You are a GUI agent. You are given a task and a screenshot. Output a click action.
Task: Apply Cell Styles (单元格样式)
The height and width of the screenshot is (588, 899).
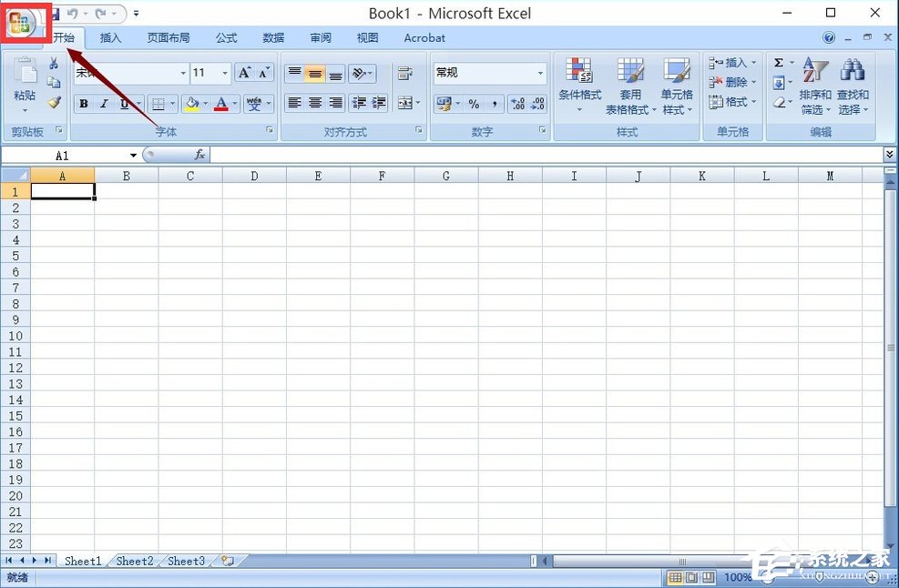[x=678, y=85]
